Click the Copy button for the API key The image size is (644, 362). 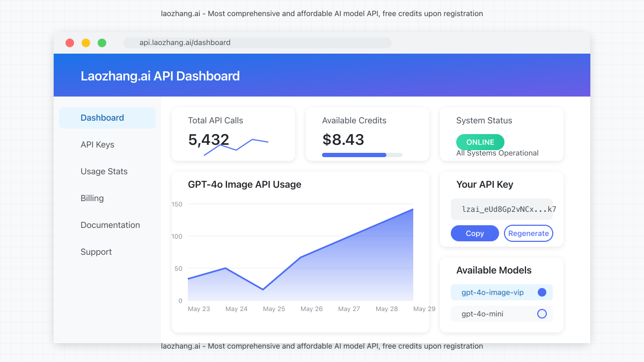point(475,233)
